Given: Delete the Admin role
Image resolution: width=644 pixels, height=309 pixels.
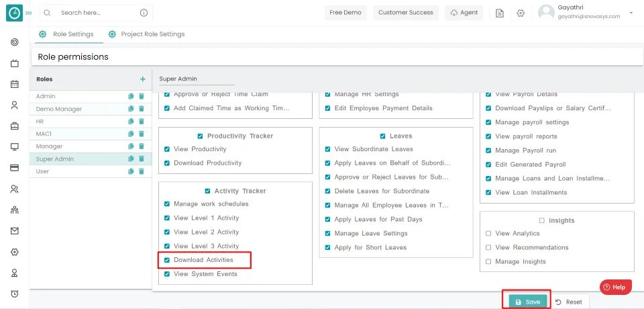Looking at the screenshot, I should click(x=142, y=96).
